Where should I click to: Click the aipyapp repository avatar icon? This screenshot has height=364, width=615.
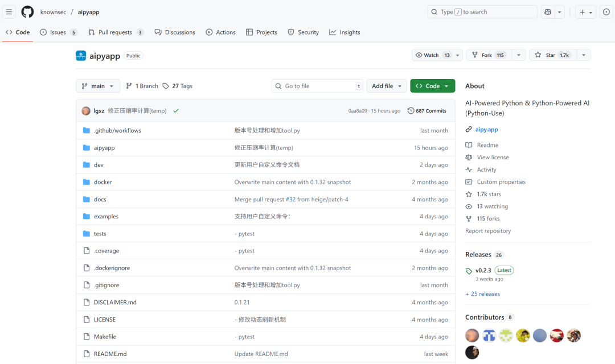81,56
